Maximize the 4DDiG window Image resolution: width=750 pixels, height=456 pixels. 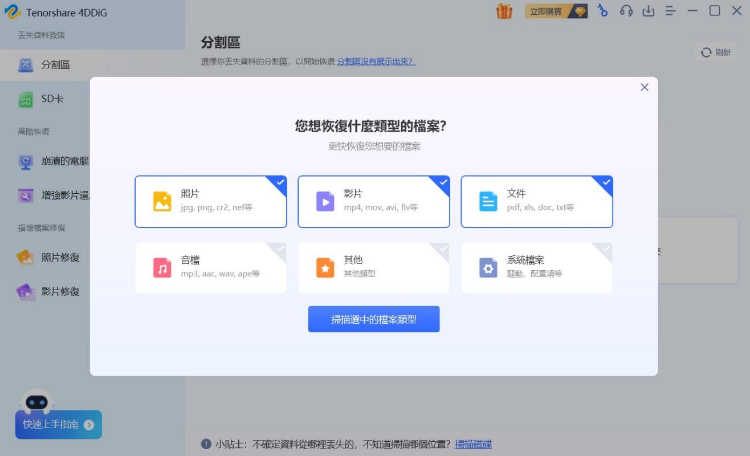(715, 11)
